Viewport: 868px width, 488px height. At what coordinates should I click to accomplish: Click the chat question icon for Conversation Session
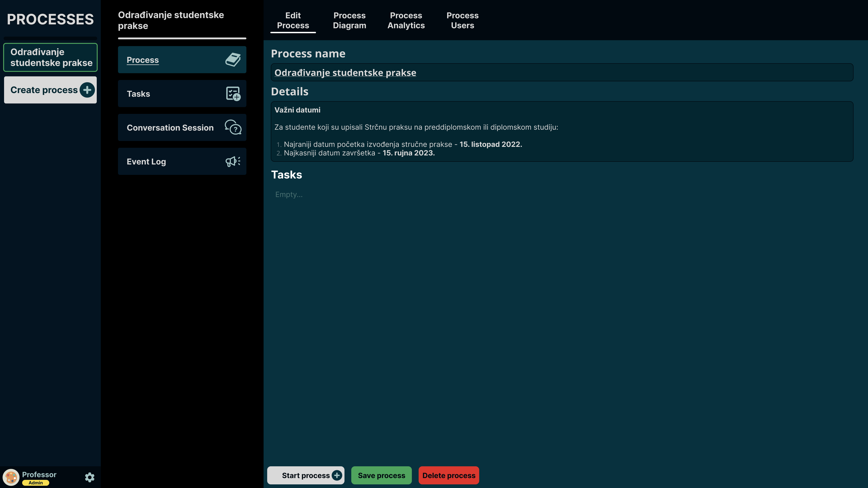click(x=233, y=127)
